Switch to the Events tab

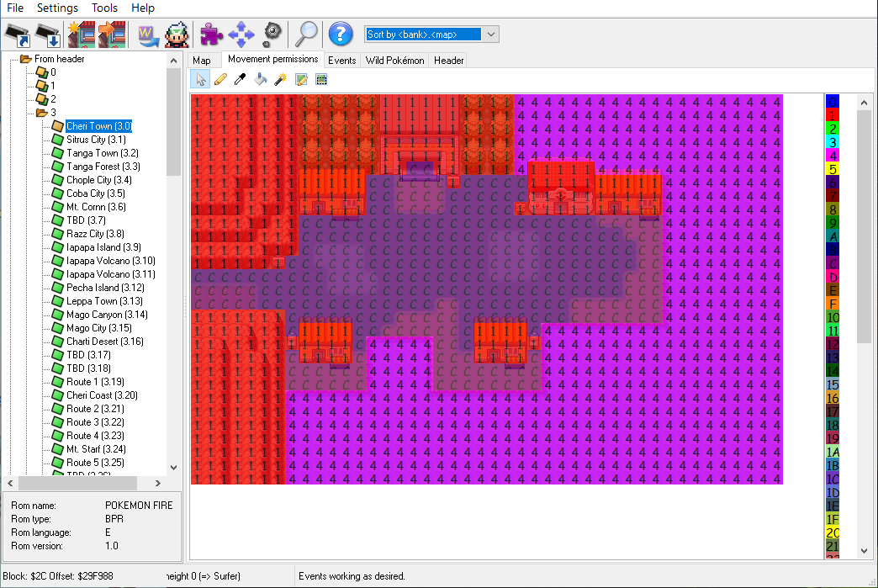point(342,61)
